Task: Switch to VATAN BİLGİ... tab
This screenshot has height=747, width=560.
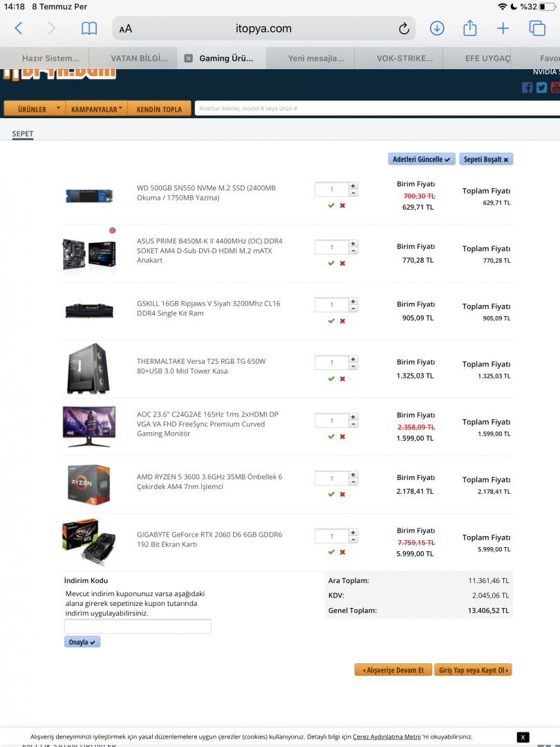Action: point(133,58)
